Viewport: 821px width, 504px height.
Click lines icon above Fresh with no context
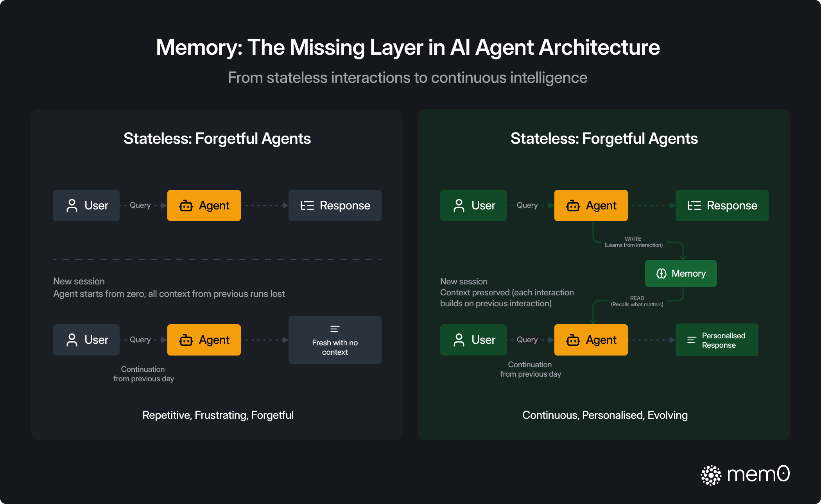(335, 329)
